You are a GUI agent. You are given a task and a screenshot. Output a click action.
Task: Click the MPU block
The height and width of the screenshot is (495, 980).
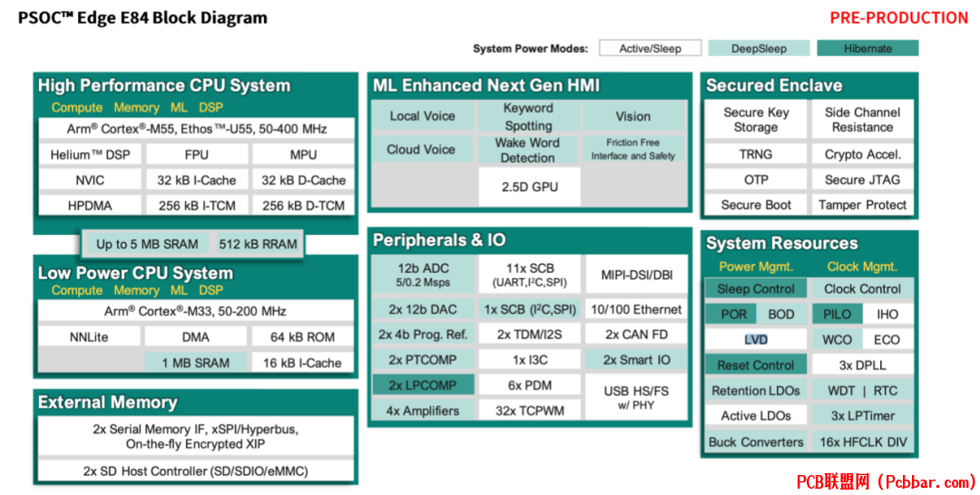303,155
